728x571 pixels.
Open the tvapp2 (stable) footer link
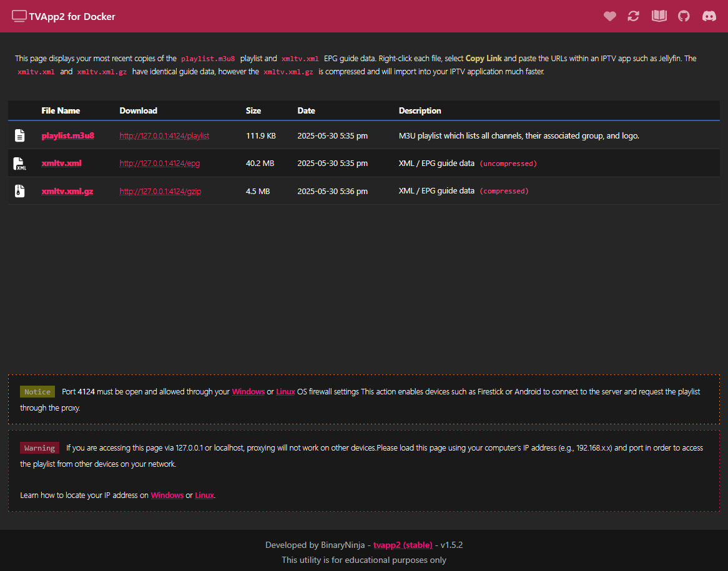(403, 545)
